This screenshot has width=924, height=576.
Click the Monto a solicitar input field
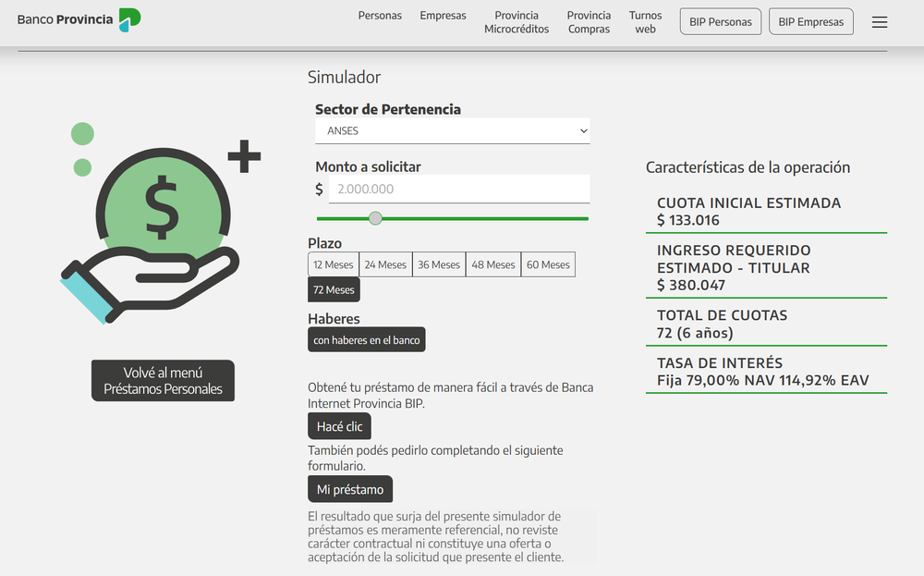pos(459,189)
